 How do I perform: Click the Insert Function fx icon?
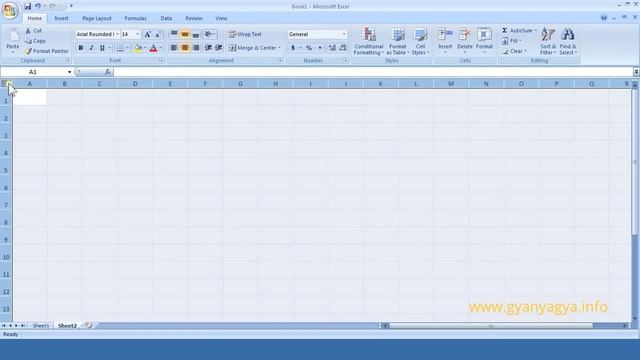pyautogui.click(x=107, y=72)
